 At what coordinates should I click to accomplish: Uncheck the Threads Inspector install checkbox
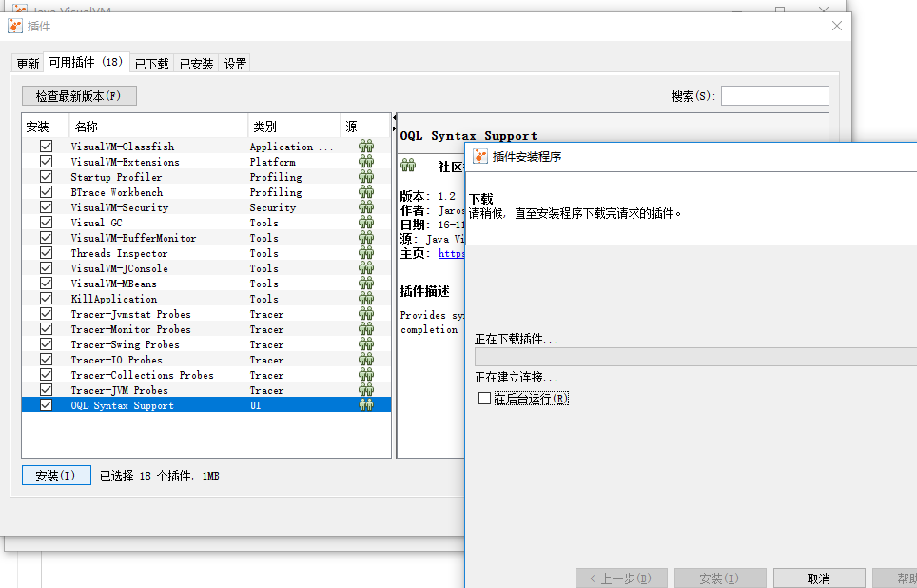click(47, 253)
